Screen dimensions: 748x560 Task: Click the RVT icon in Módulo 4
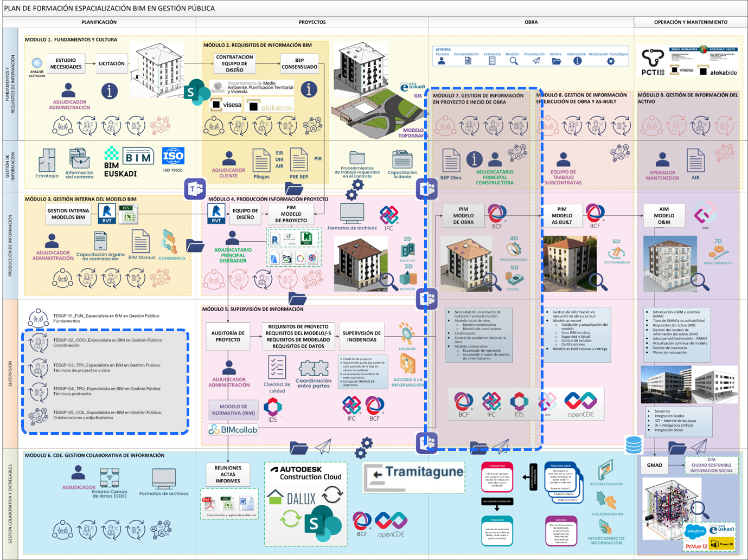point(216,214)
